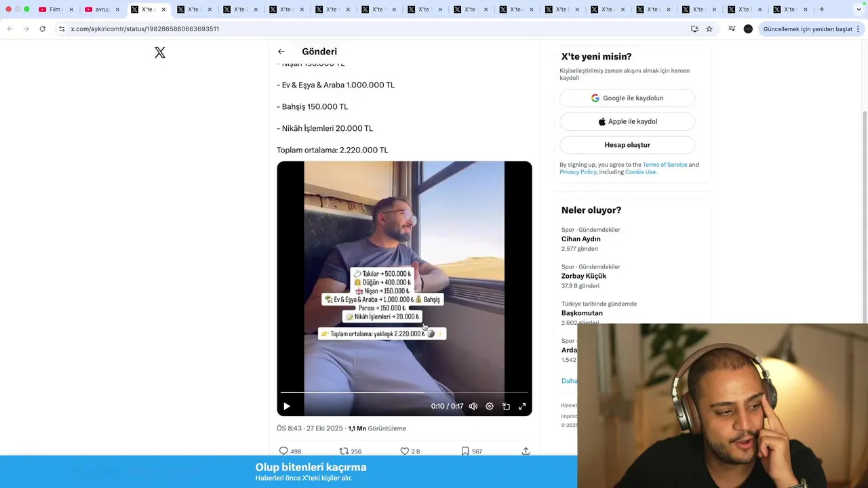Click the Bahşiş 150.000 TL line
This screenshot has width=868, height=488.
[313, 106]
